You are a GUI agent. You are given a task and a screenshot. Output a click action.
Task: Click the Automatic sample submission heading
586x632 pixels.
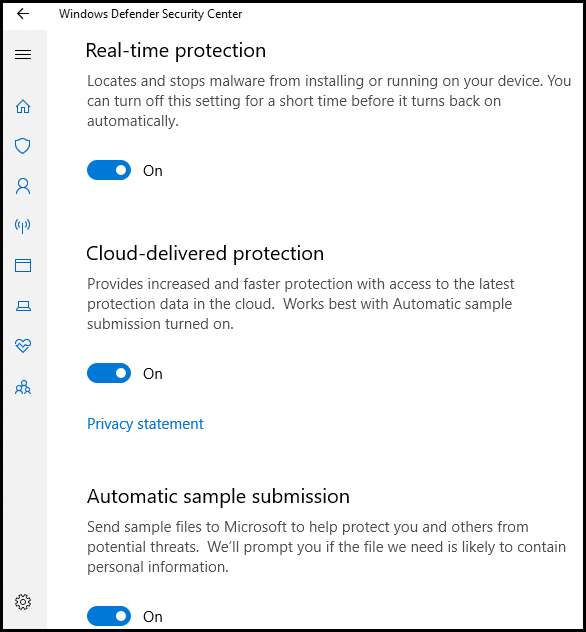tap(218, 496)
